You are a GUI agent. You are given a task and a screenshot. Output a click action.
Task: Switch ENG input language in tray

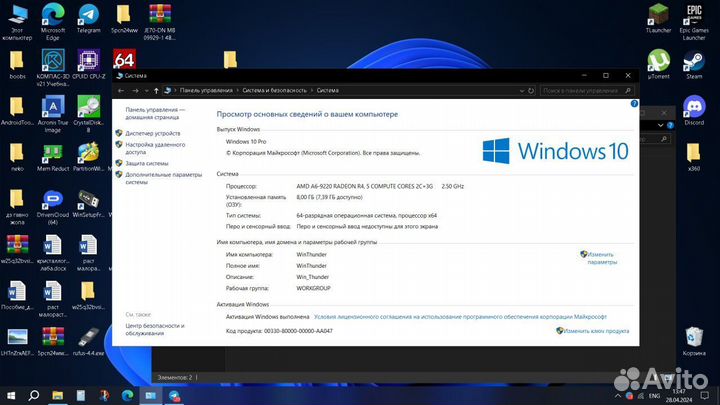pos(654,396)
